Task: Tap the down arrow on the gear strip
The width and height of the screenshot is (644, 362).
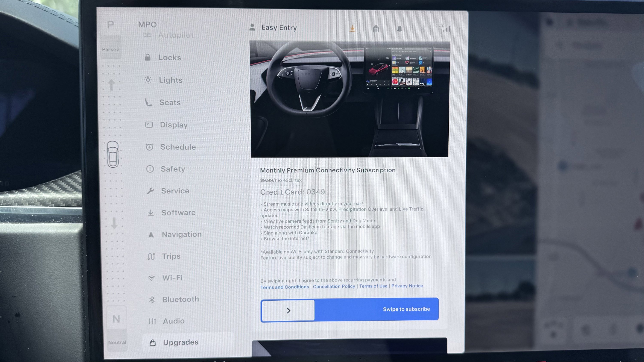Action: tap(114, 223)
